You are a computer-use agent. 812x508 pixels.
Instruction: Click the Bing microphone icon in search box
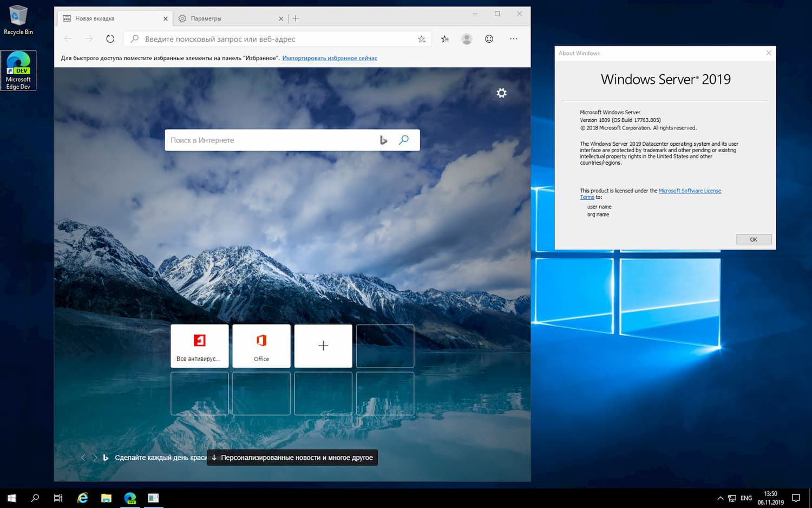click(384, 140)
